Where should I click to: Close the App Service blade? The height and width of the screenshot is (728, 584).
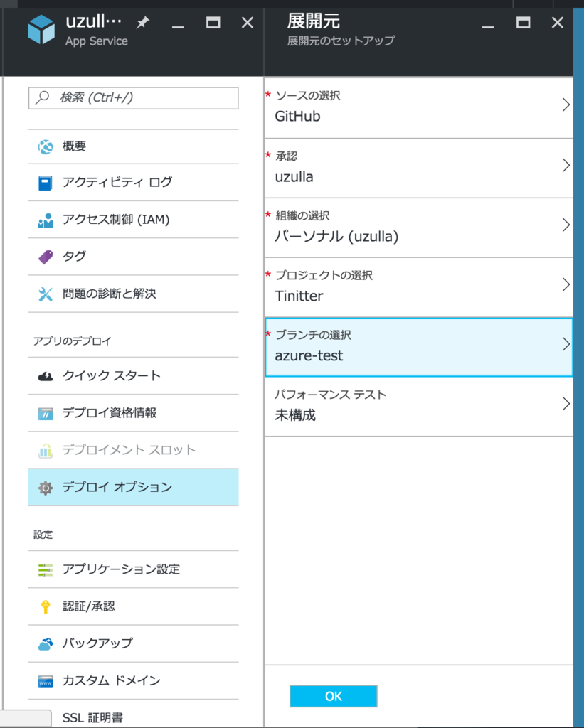pyautogui.click(x=248, y=22)
